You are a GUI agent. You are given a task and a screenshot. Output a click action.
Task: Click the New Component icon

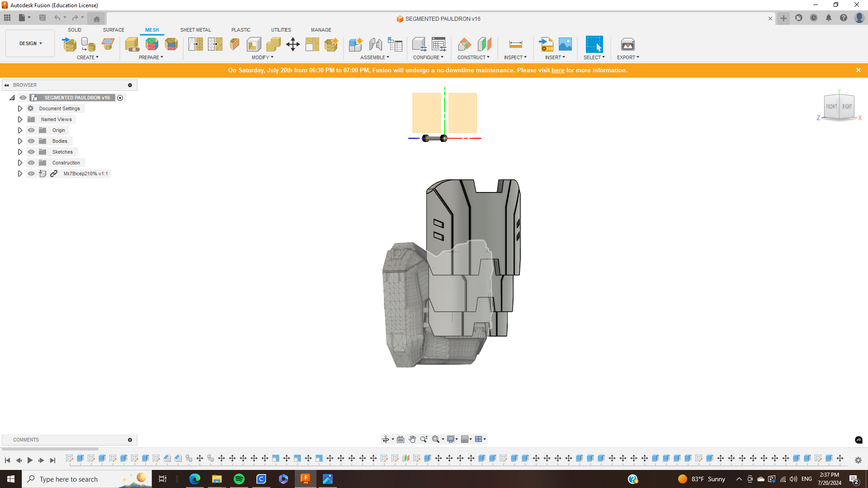[356, 44]
